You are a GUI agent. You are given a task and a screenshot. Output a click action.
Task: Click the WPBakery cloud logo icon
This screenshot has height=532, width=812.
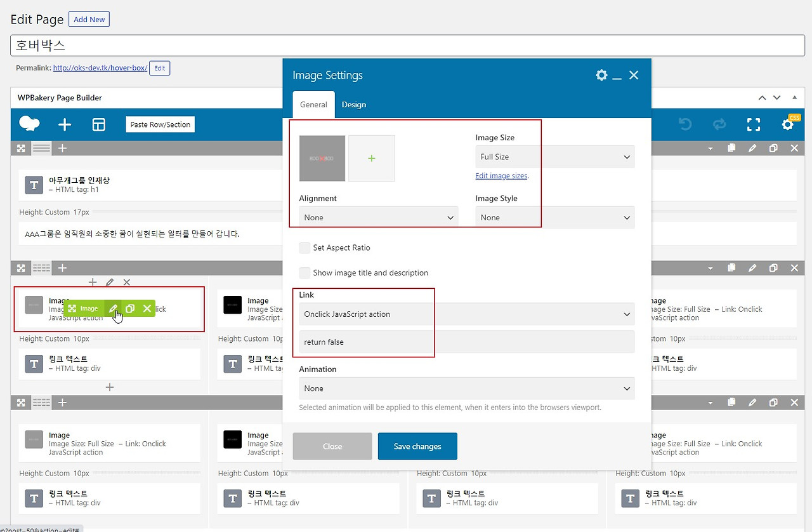[30, 124]
